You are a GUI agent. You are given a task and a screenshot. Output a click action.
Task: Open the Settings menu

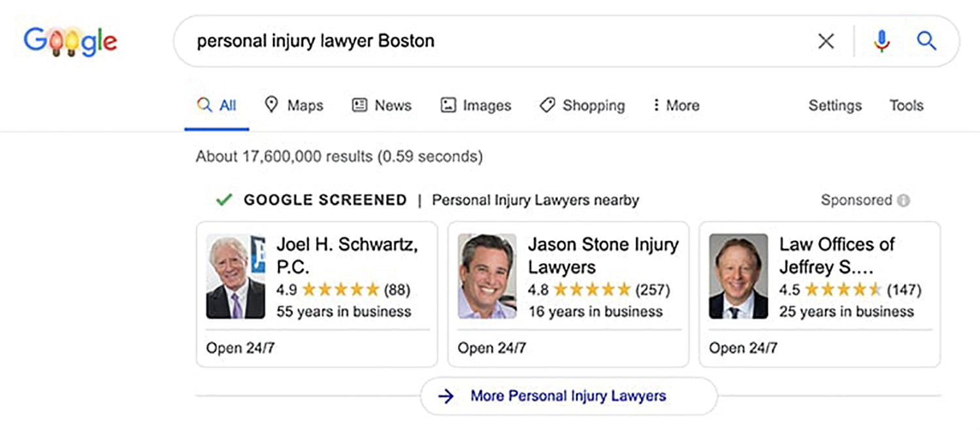[x=835, y=105]
